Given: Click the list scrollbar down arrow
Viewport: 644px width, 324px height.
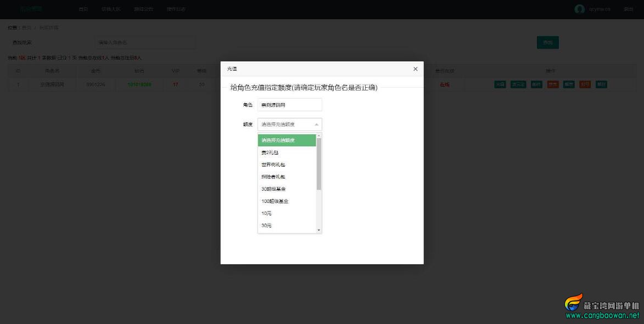Looking at the screenshot, I should coord(319,230).
